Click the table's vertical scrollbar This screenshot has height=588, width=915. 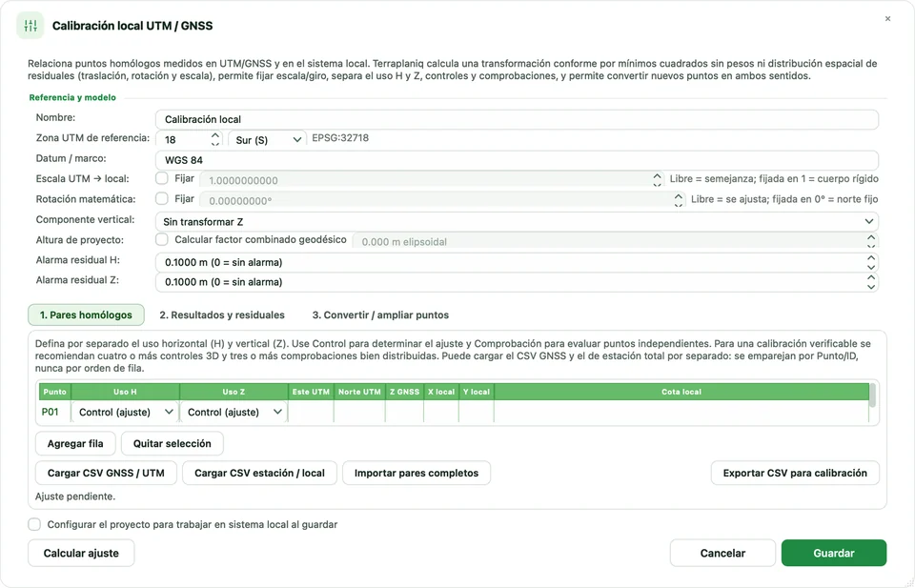[872, 395]
